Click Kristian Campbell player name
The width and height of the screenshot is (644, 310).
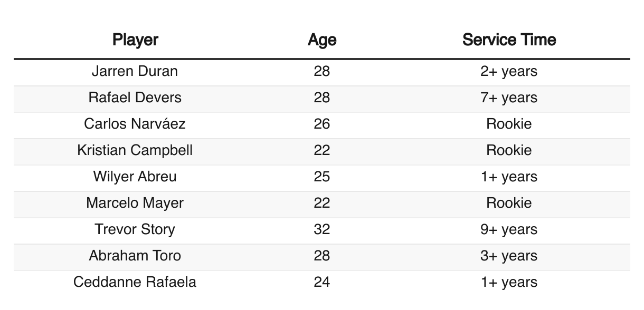point(135,150)
